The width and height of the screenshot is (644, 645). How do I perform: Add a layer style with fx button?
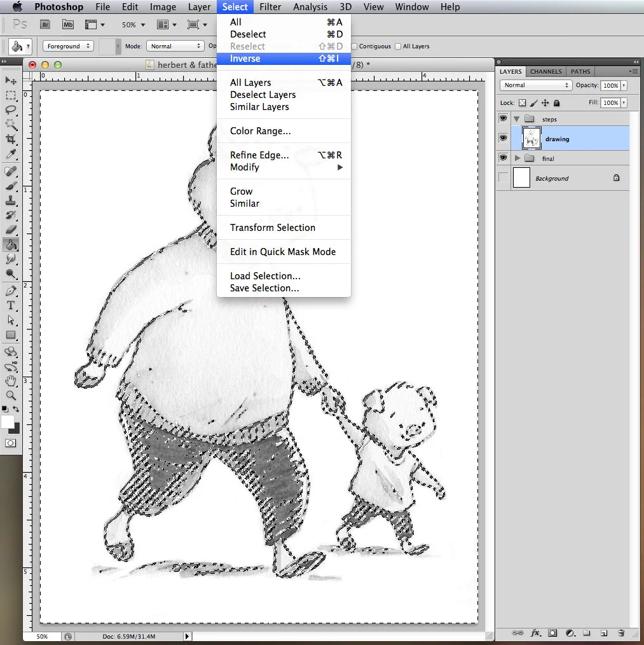[535, 633]
